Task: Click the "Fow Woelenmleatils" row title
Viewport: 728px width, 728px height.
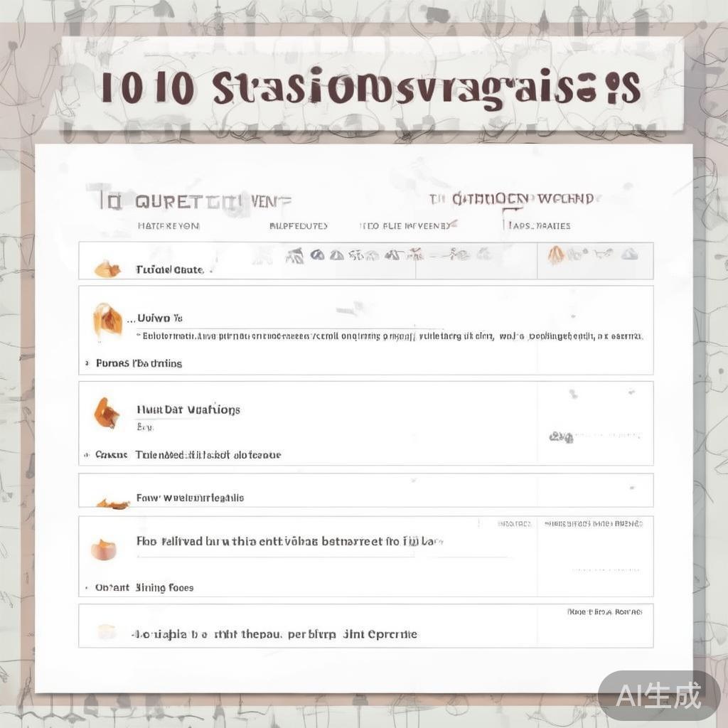Action: [189, 498]
